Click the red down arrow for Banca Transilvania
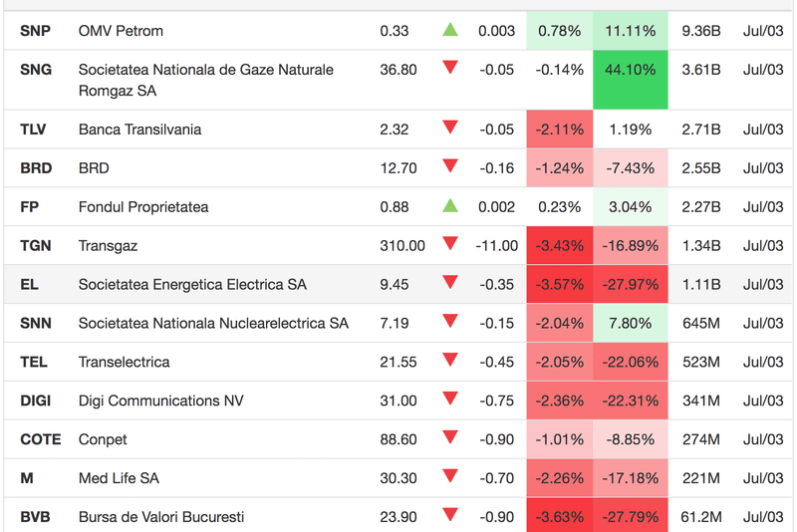The width and height of the screenshot is (797, 532). tap(450, 128)
